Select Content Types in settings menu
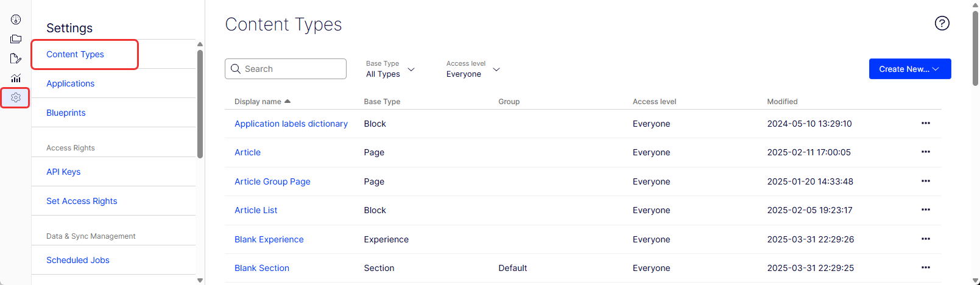 [75, 54]
